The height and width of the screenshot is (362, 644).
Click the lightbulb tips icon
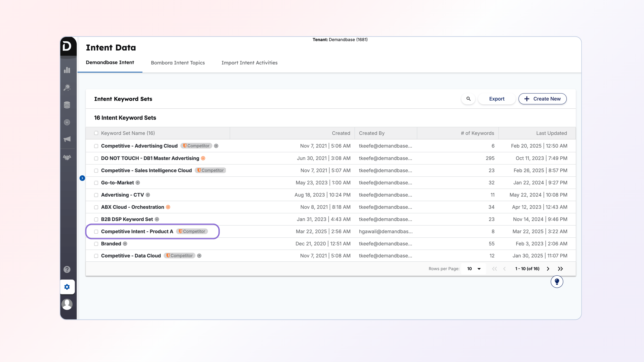click(557, 282)
